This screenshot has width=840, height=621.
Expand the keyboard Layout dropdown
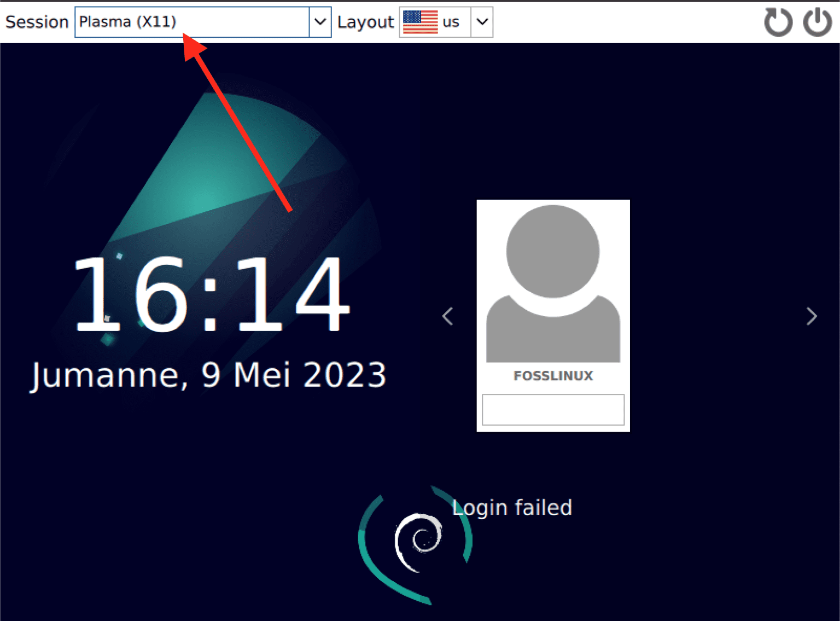[x=481, y=21]
